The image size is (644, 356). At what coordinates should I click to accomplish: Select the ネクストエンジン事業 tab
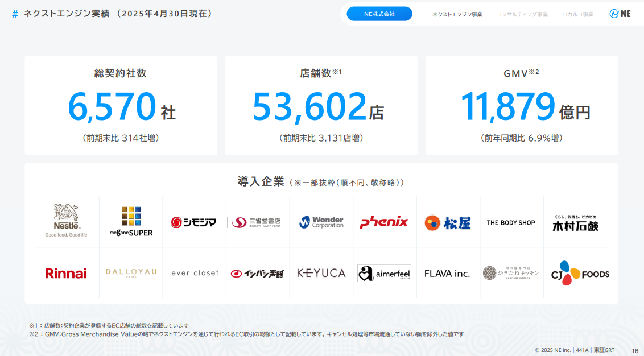click(x=457, y=14)
